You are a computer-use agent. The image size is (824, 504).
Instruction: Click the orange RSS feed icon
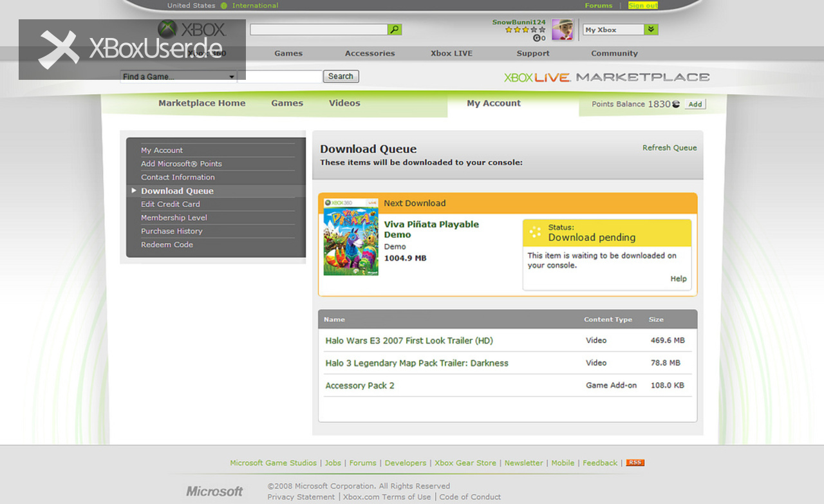635,463
